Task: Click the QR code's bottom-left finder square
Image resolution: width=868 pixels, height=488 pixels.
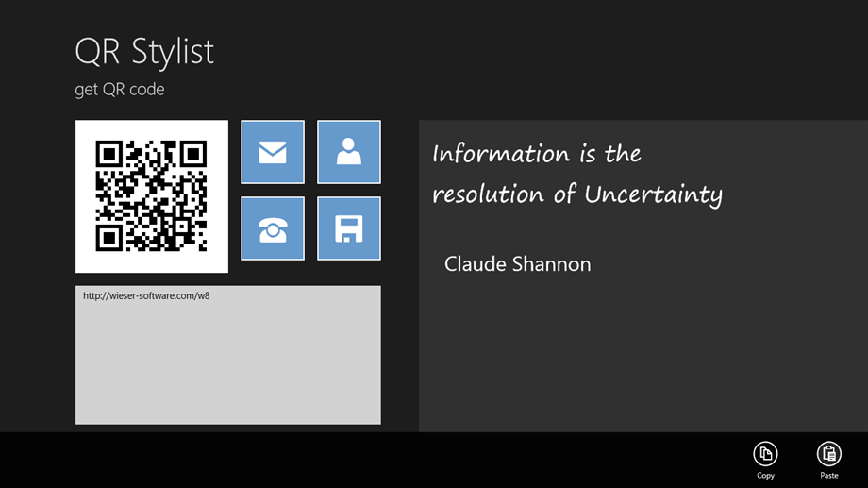Action: (109, 238)
